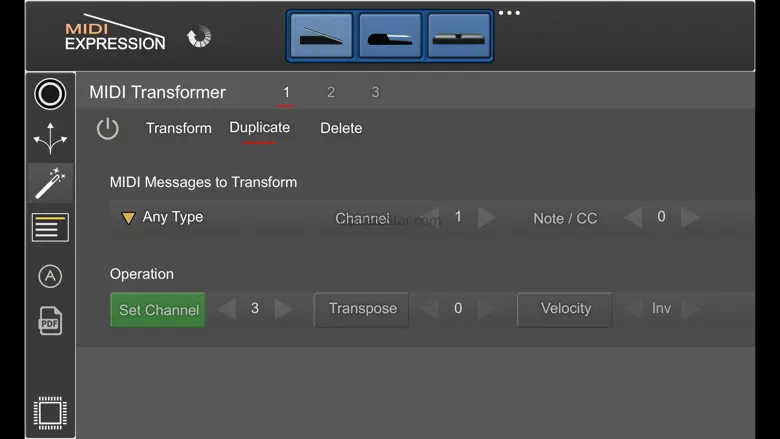The image size is (780, 439).
Task: Switch to transformer tab 3
Action: click(x=376, y=92)
